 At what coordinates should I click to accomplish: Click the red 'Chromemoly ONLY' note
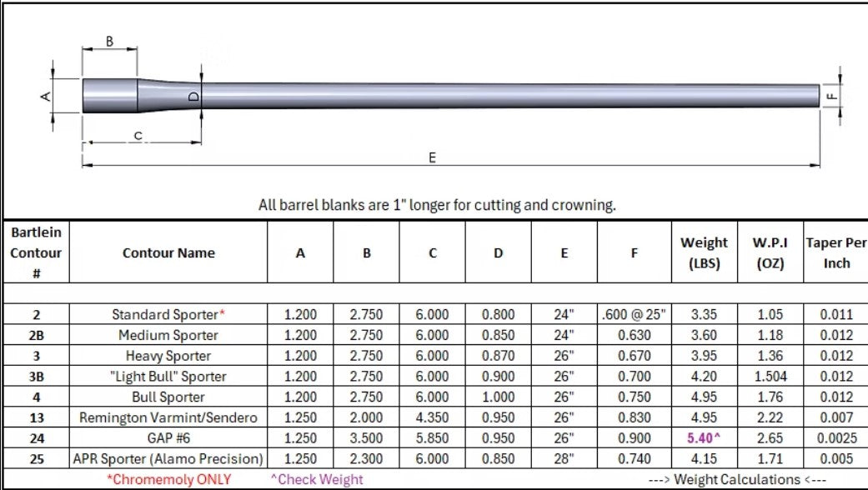pos(168,479)
